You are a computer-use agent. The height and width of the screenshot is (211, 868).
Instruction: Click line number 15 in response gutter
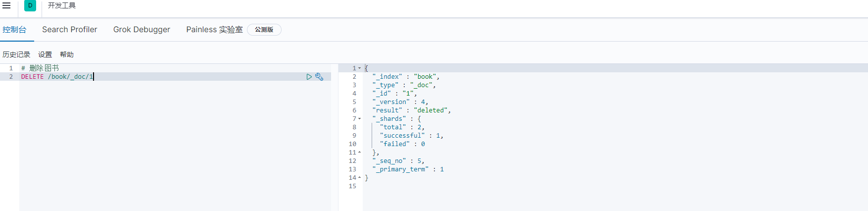352,186
